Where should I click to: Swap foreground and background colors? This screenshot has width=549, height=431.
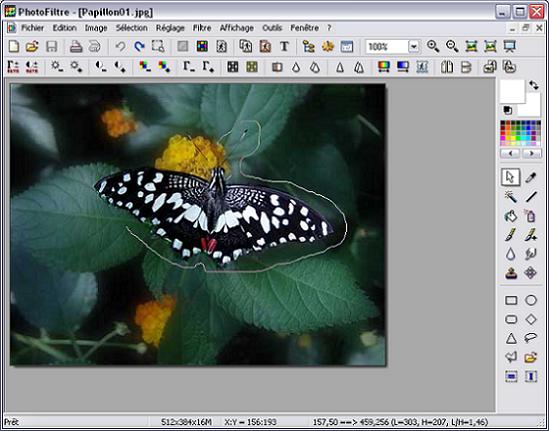pos(534,85)
